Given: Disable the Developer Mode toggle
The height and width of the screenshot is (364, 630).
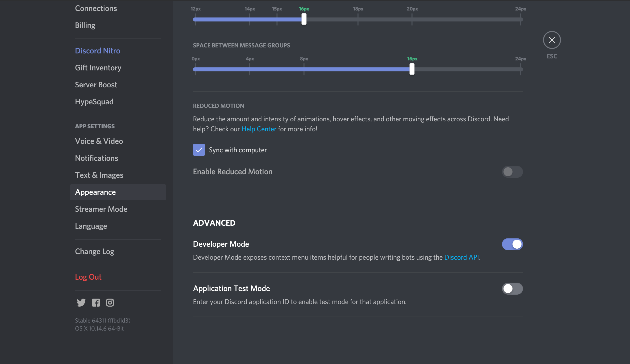Looking at the screenshot, I should [x=512, y=244].
